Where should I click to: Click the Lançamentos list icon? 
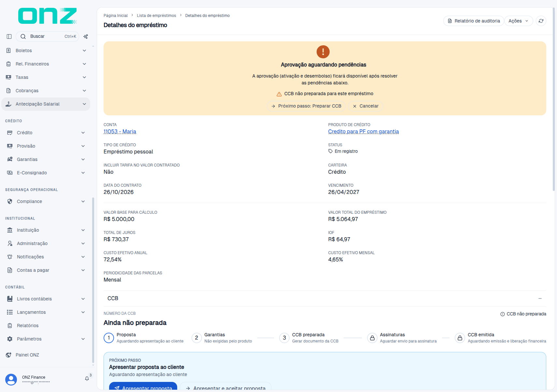pos(10,312)
